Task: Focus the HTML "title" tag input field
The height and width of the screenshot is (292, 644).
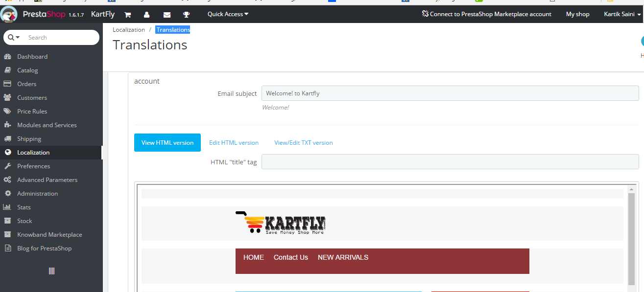Action: coord(450,162)
